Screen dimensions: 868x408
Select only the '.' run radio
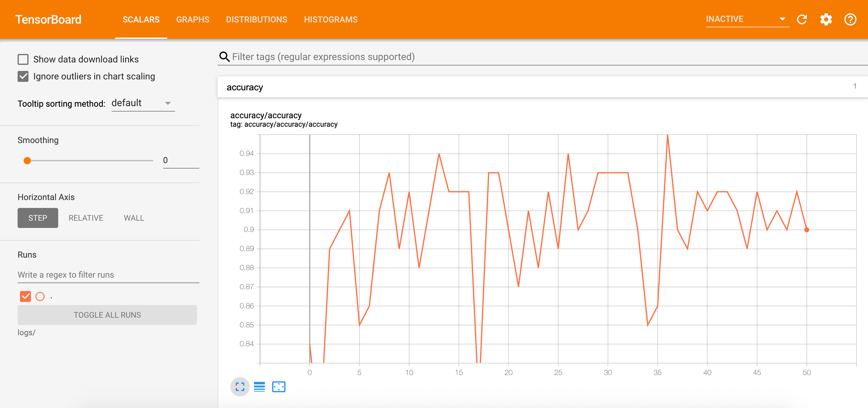[x=40, y=296]
